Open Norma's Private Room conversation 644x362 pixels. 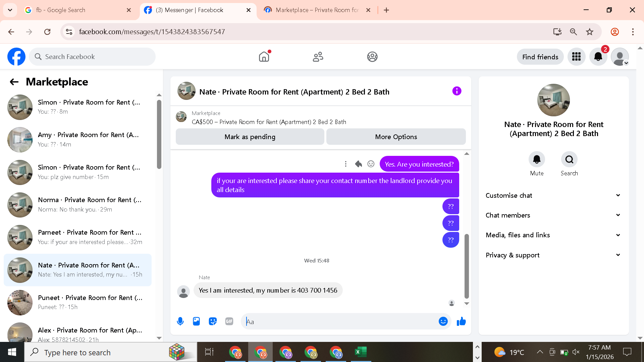pos(78,204)
